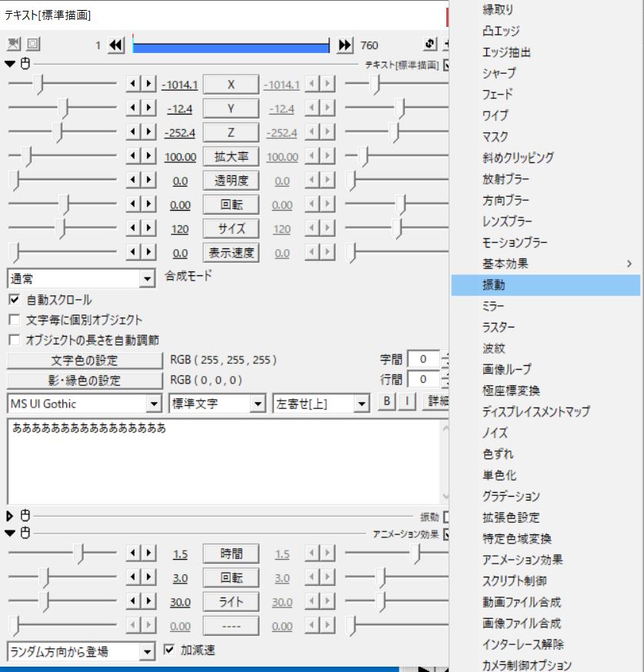Open the MS UI Gothic font dropdown
This screenshot has height=672, width=644.
(84, 404)
